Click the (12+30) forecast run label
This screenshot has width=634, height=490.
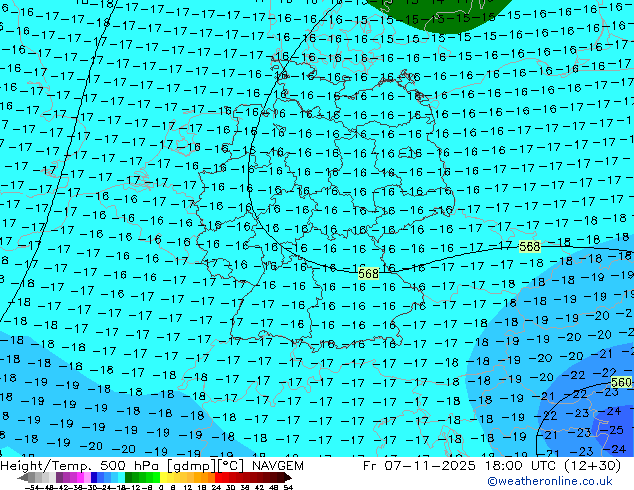tap(592, 466)
